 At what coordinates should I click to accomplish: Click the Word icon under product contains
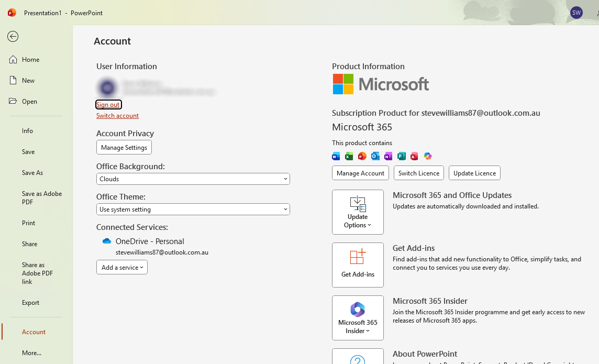[x=336, y=156]
